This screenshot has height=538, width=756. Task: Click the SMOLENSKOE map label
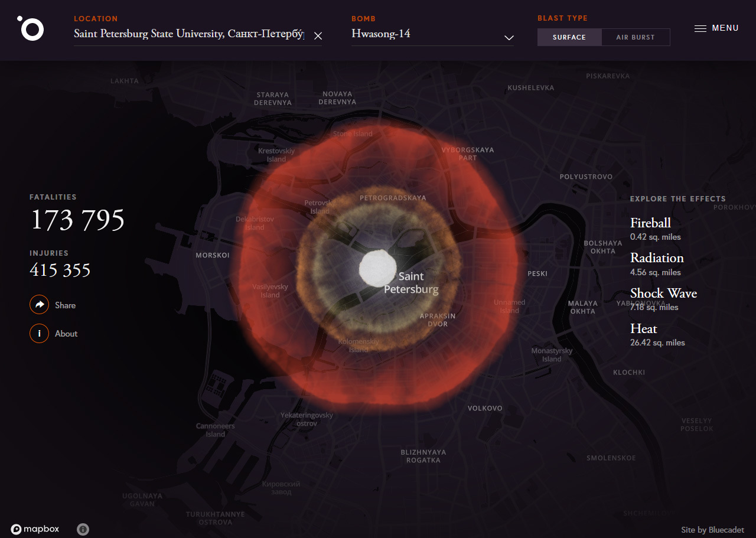(x=611, y=458)
